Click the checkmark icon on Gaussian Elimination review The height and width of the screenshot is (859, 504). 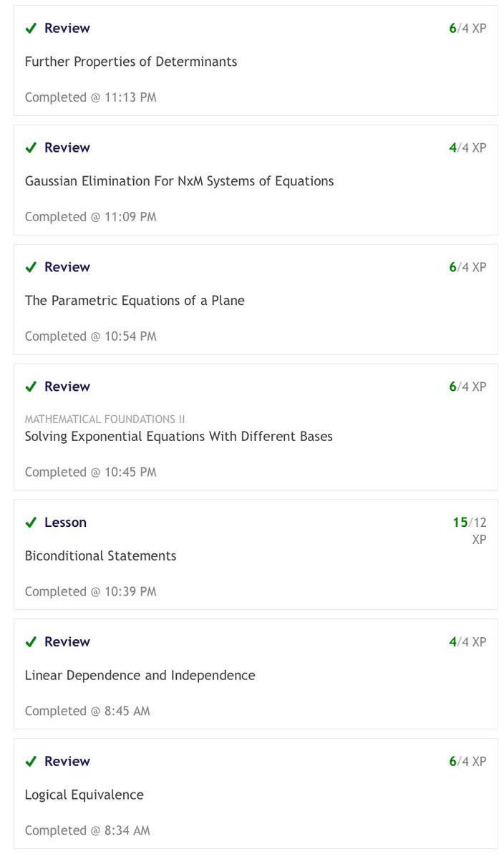[x=31, y=147]
